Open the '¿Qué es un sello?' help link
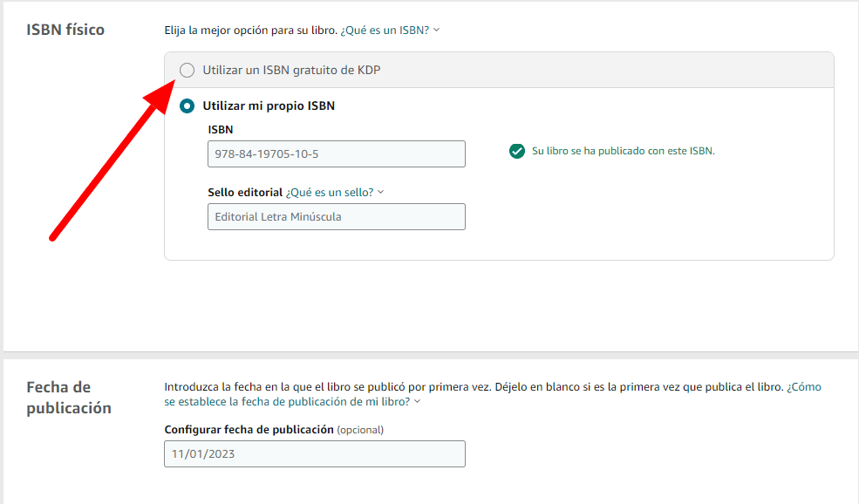Viewport: 859px width, 504px height. [x=330, y=193]
